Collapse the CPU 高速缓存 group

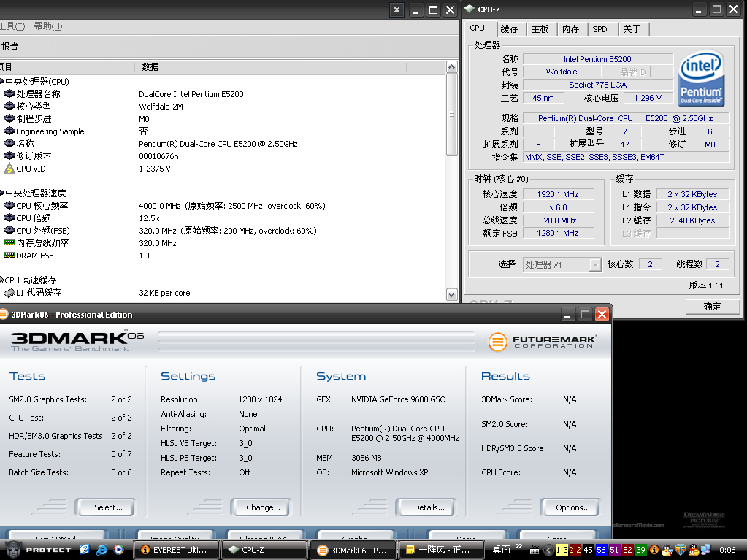point(1,280)
